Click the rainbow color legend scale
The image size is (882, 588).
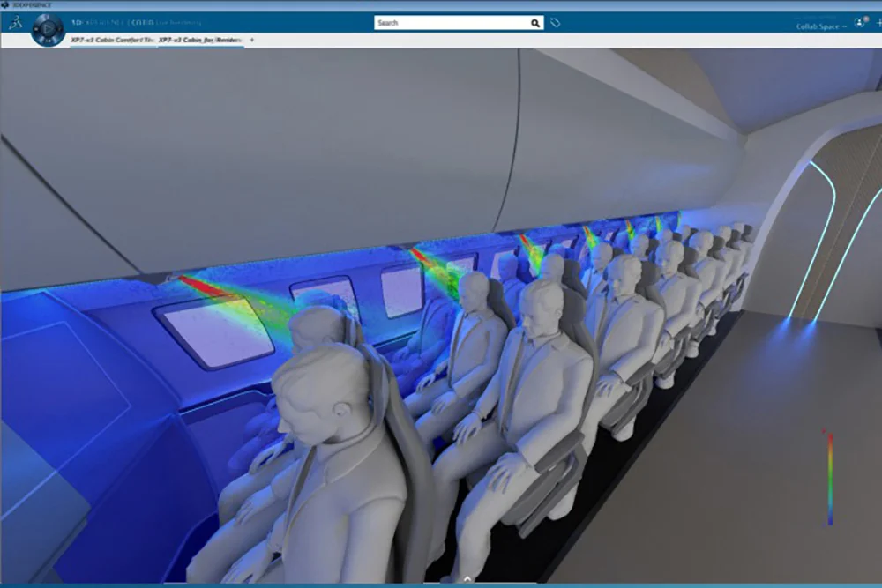pos(830,478)
